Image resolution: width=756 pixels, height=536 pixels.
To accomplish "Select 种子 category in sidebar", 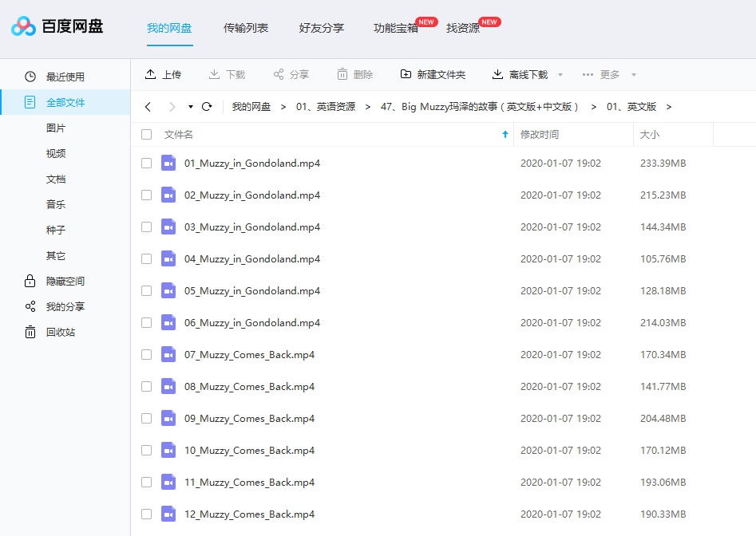I will (x=56, y=230).
